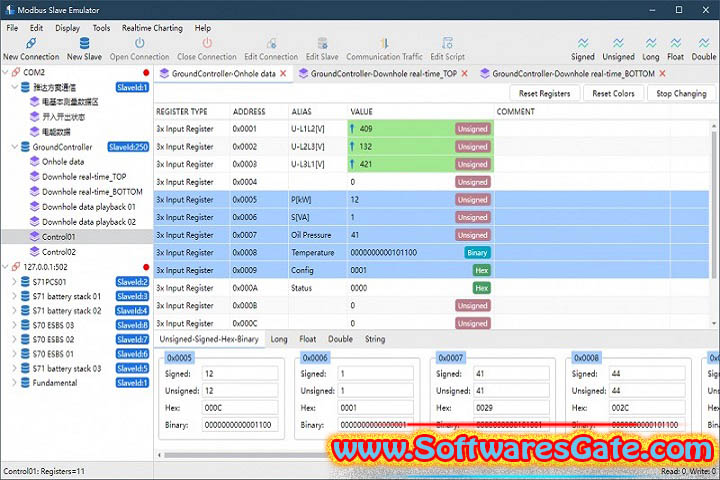Click the Unsigned format badge for 0x0001

point(472,129)
